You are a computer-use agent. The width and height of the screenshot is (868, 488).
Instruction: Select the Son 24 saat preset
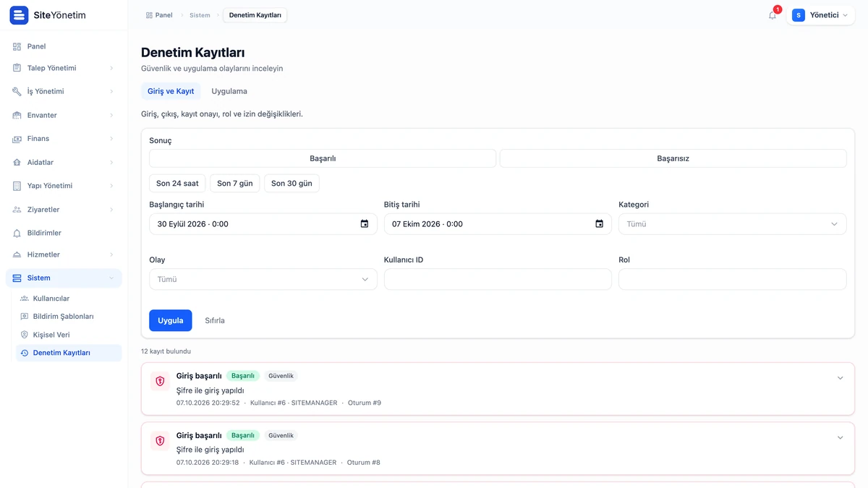click(x=177, y=184)
